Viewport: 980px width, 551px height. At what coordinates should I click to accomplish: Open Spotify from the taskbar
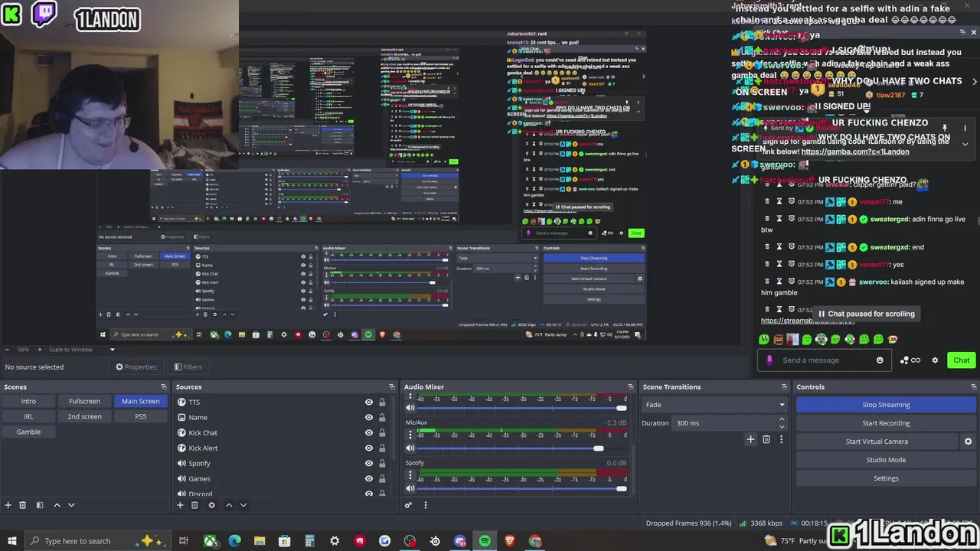coord(485,541)
